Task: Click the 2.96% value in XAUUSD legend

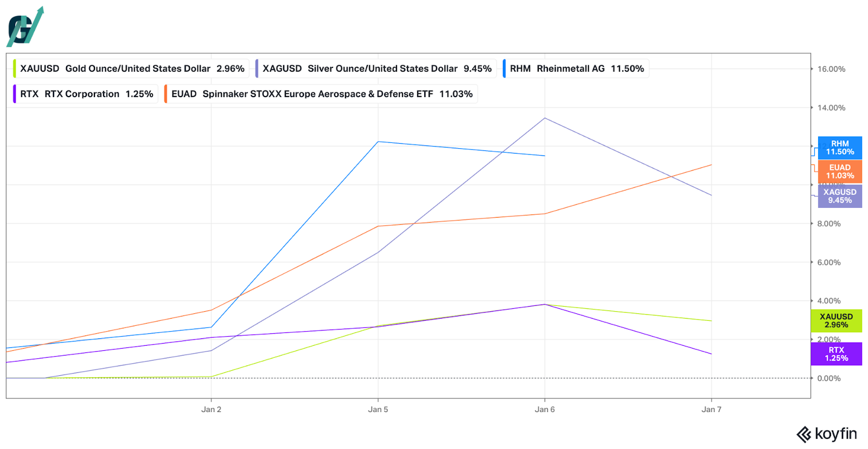Action: pyautogui.click(x=231, y=68)
